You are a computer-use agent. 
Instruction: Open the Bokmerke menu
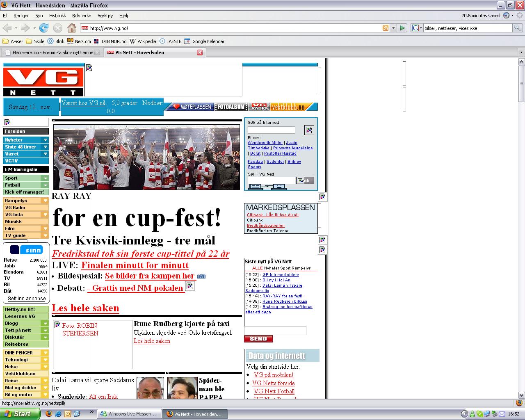coord(82,16)
